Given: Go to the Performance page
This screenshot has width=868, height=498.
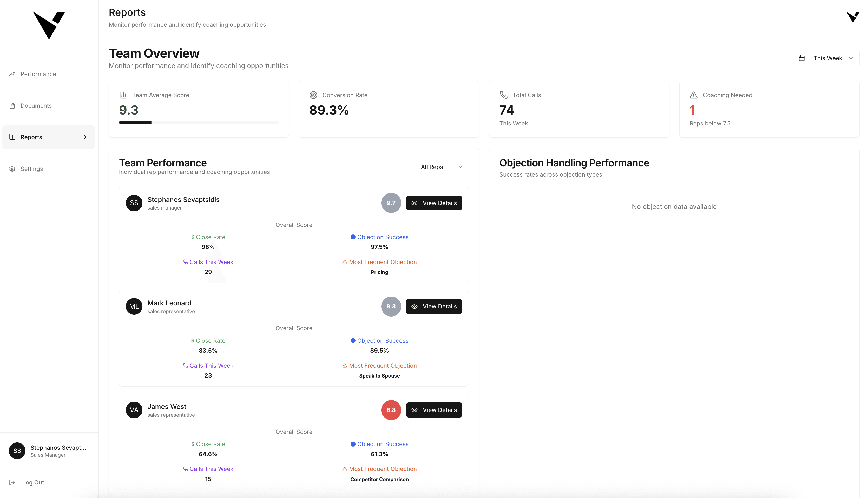Looking at the screenshot, I should 38,74.
